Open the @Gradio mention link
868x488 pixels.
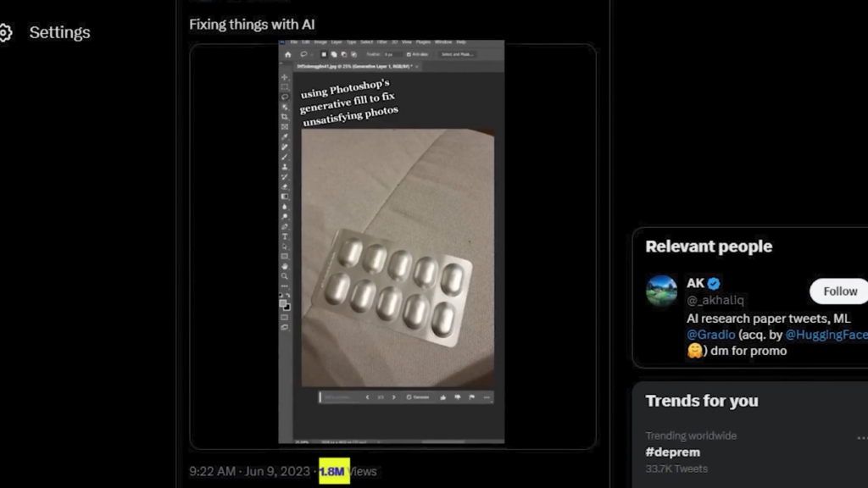(x=711, y=335)
